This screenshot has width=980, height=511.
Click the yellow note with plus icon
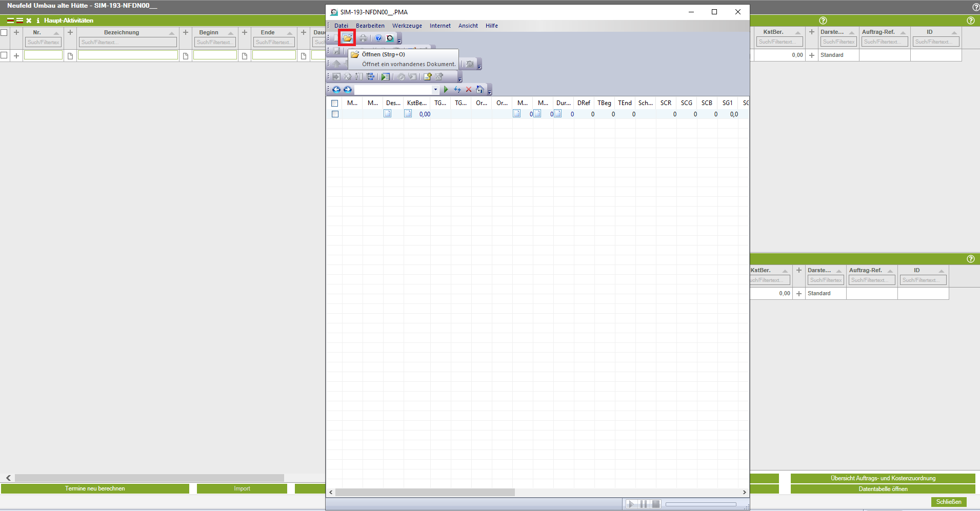coord(427,77)
